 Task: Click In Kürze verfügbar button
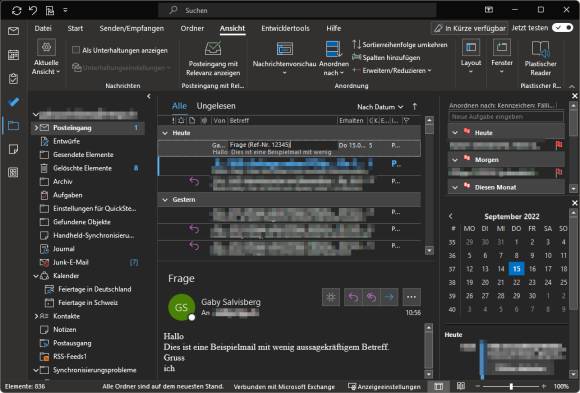point(470,28)
